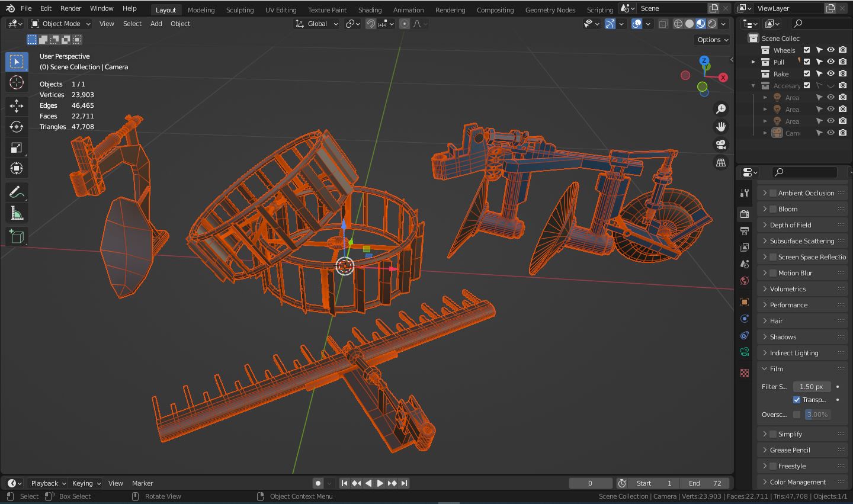This screenshot has height=504, width=853.
Task: Open the Texture properties tab (checker)
Action: coord(745,373)
